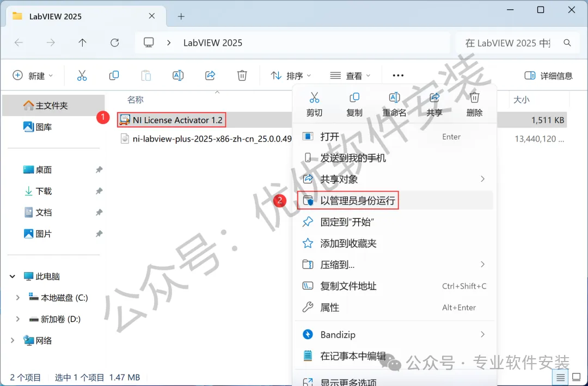The width and height of the screenshot is (588, 386).
Task: Open the 排序 (Sort) dropdown
Action: [291, 75]
